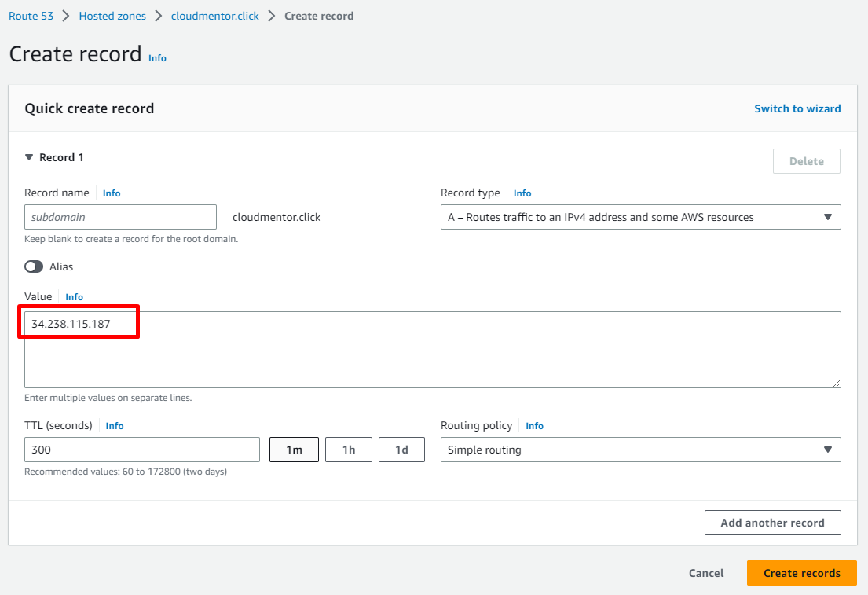Collapse the Record 1 section
Viewport: 868px width, 595px height.
point(30,157)
